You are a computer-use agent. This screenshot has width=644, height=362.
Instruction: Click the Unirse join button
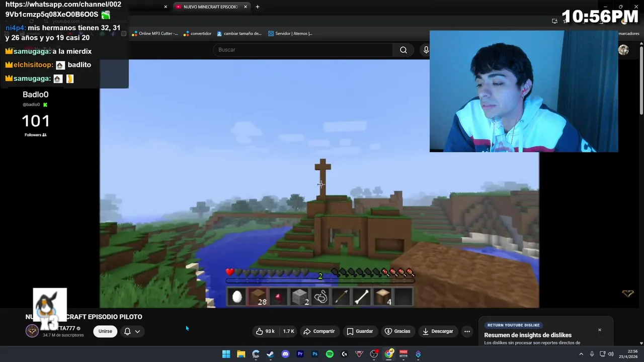105,331
